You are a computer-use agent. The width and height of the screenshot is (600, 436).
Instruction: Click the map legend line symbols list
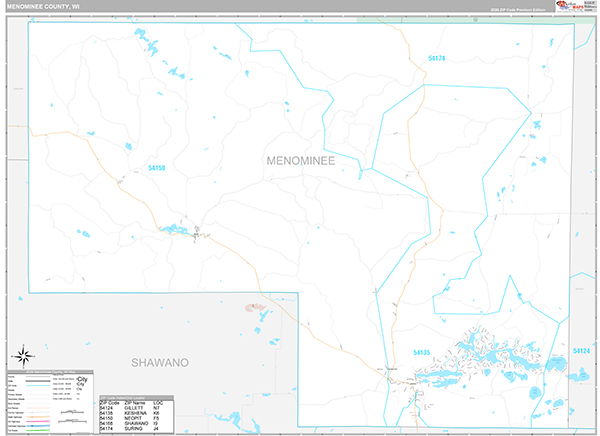click(x=40, y=400)
